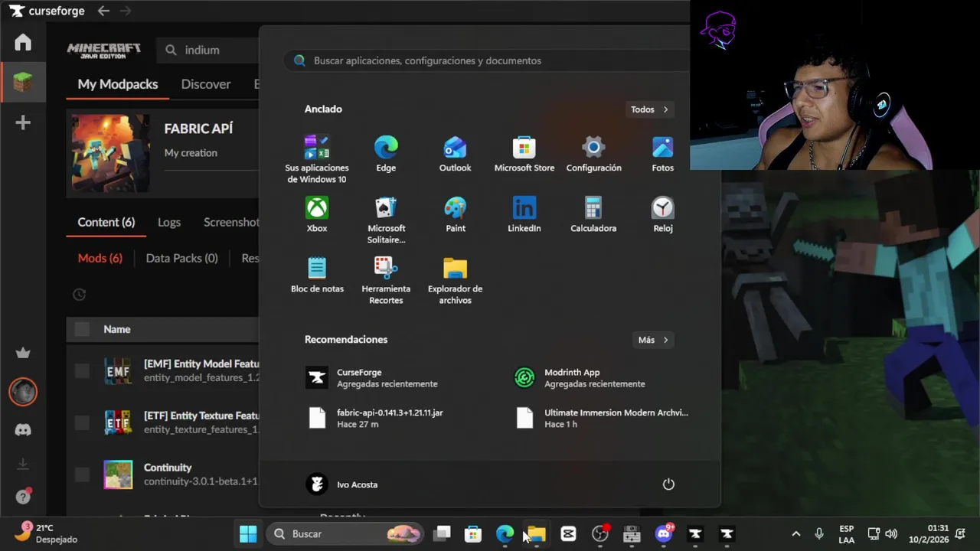Click the power button in Start menu

pyautogui.click(x=668, y=484)
